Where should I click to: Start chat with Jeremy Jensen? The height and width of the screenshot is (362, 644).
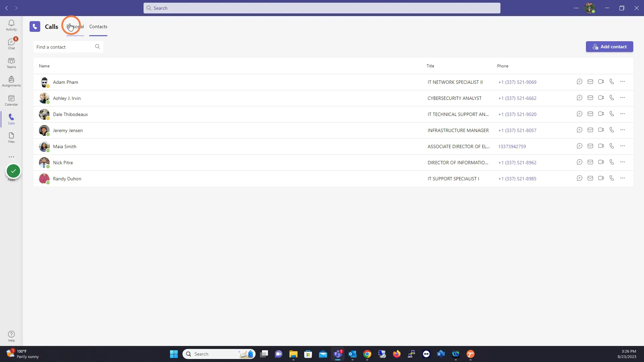(579, 130)
